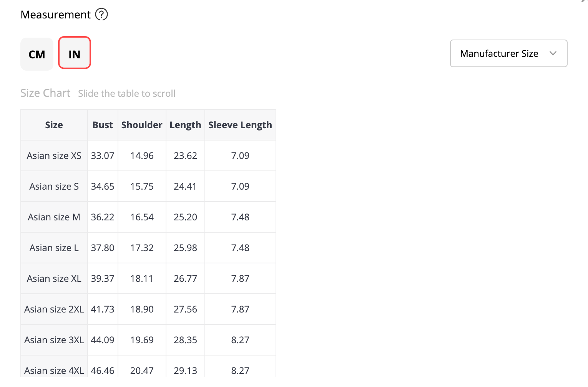Click the bust value 33.07
The height and width of the screenshot is (387, 588).
(103, 155)
